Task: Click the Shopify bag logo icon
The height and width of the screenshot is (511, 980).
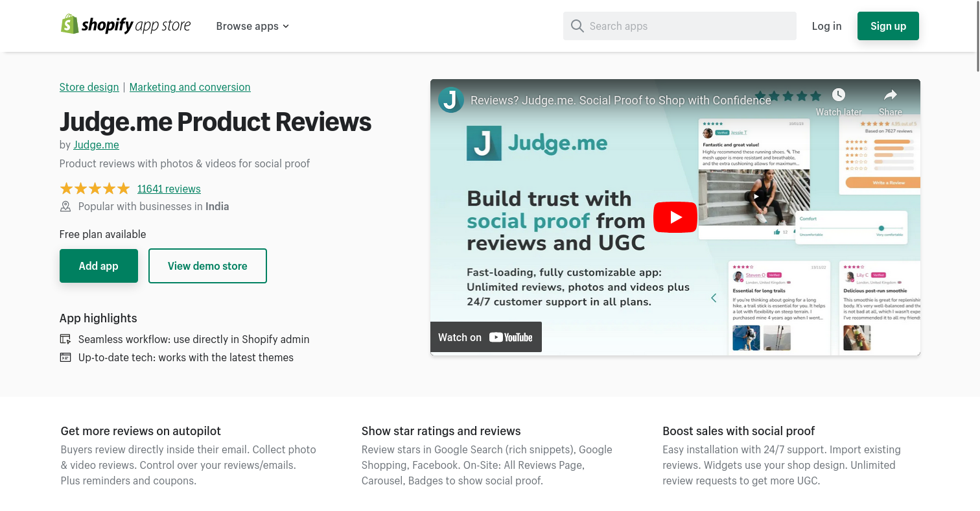Action: tap(69, 25)
